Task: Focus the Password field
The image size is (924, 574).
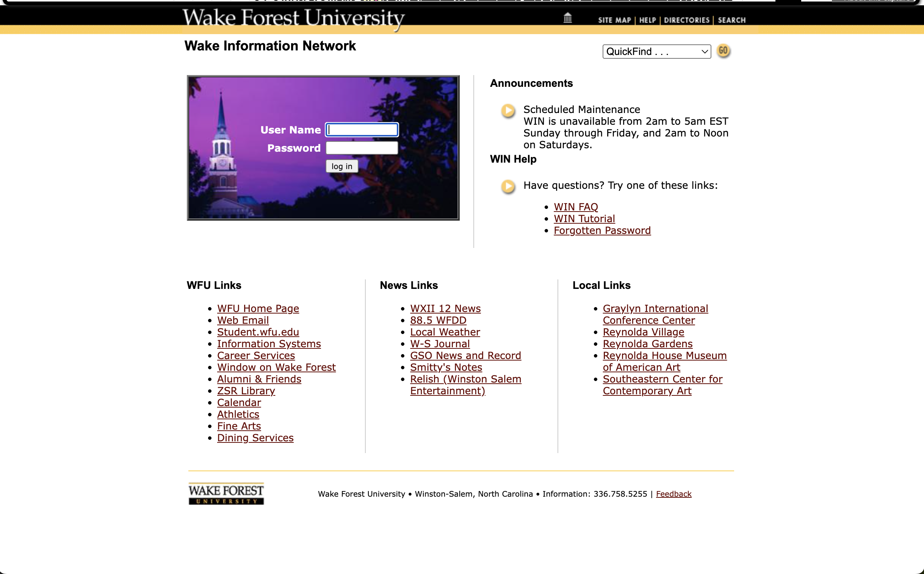Action: point(362,148)
